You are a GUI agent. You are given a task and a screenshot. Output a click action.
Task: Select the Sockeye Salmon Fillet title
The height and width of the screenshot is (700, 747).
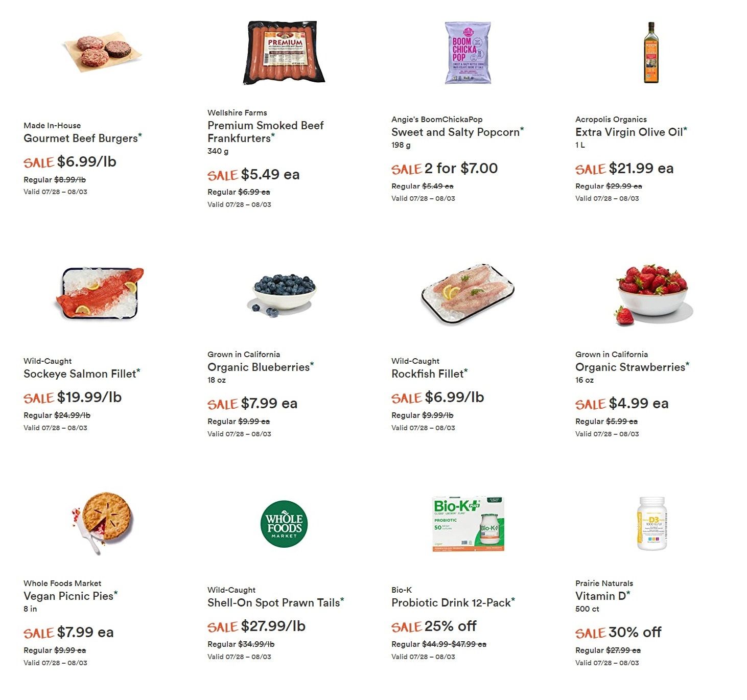click(x=80, y=374)
